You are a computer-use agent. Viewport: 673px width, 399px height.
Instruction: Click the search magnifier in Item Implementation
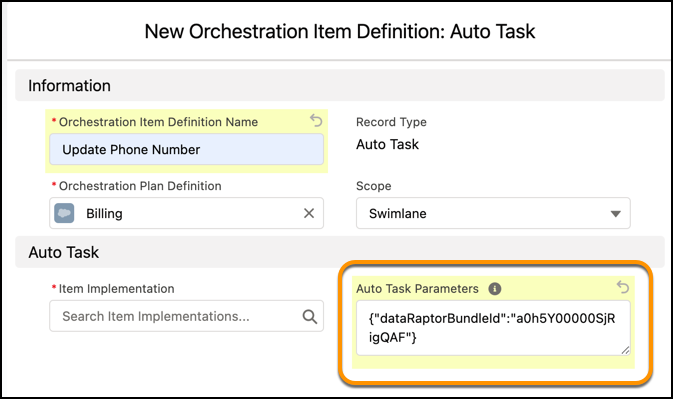tap(309, 317)
